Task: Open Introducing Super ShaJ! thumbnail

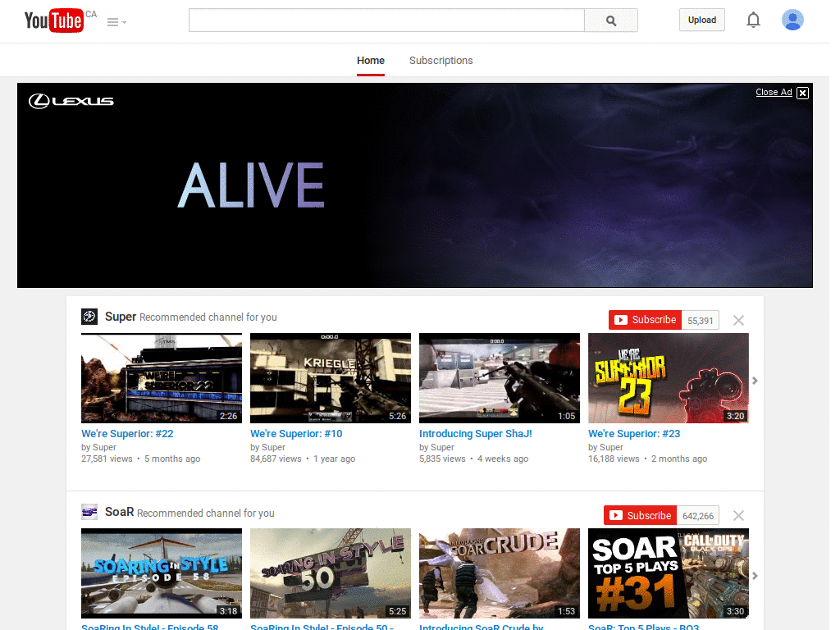Action: tap(500, 378)
